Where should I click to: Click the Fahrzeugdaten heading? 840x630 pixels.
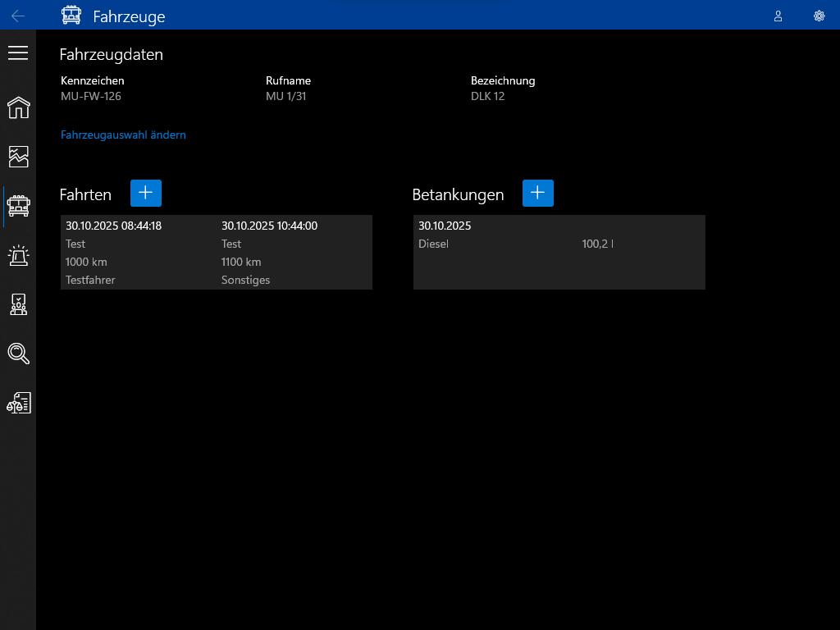[x=111, y=55]
